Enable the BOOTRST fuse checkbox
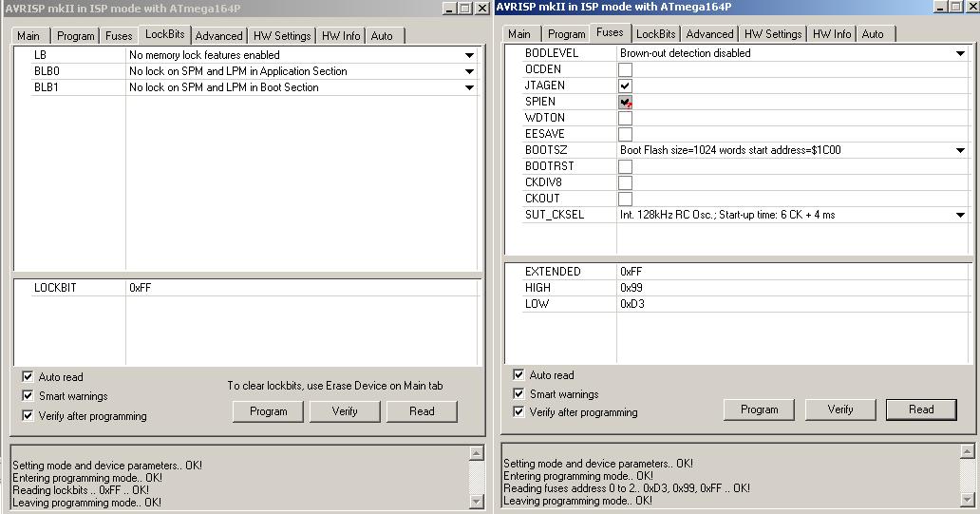This screenshot has height=514, width=980. pyautogui.click(x=625, y=166)
